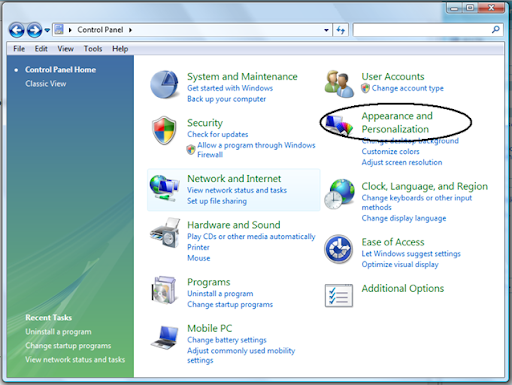Click the Mobile PC laptop icon
Viewport: 512px width, 385px height.
tap(165, 337)
